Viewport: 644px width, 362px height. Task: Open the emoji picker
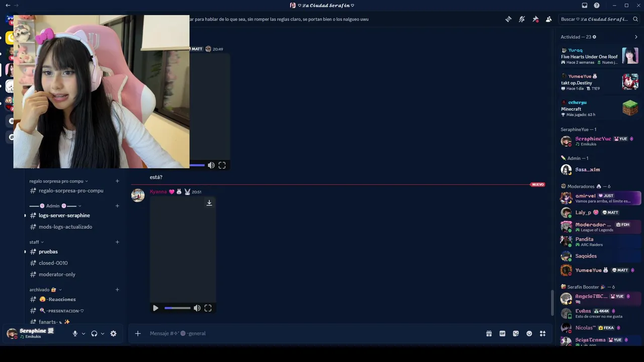pyautogui.click(x=529, y=333)
